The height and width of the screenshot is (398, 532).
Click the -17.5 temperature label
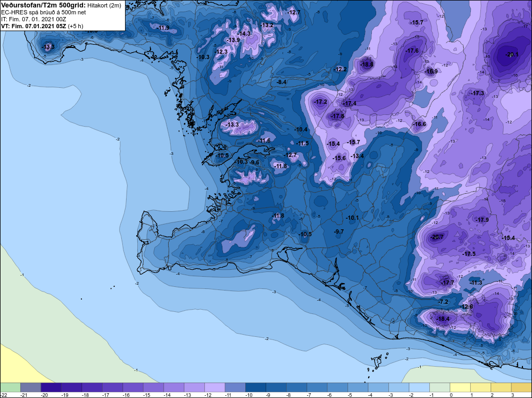pos(469,254)
